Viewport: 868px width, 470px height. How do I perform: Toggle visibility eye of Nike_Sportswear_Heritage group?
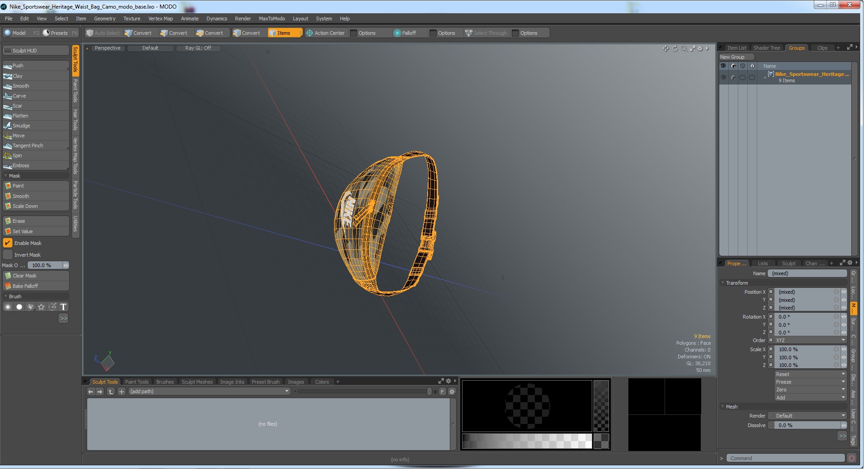tap(723, 78)
